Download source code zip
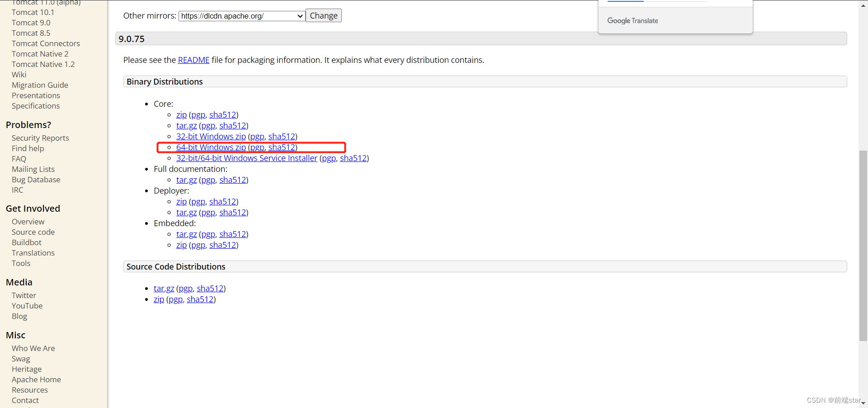Image resolution: width=868 pixels, height=408 pixels. (159, 299)
